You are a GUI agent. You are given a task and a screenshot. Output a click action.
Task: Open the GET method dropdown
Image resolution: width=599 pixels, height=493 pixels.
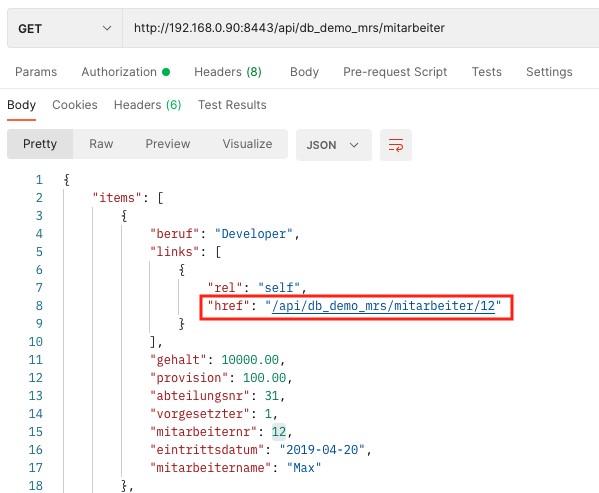coord(65,29)
